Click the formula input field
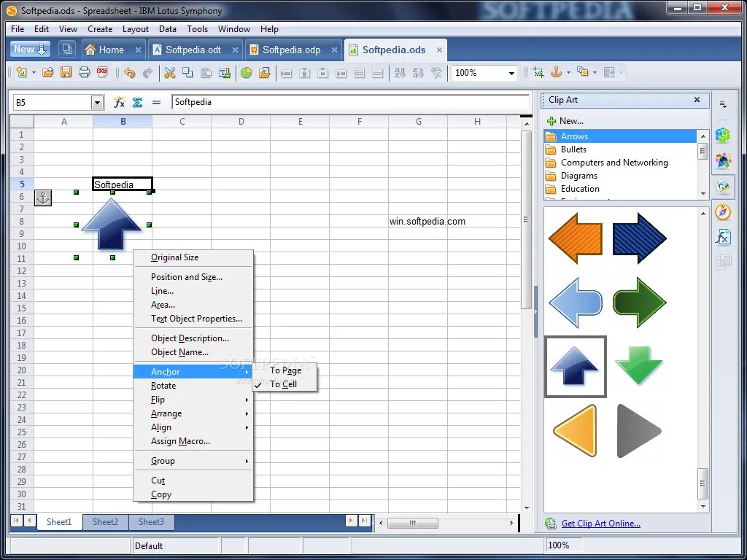The width and height of the screenshot is (747, 560). 351,102
